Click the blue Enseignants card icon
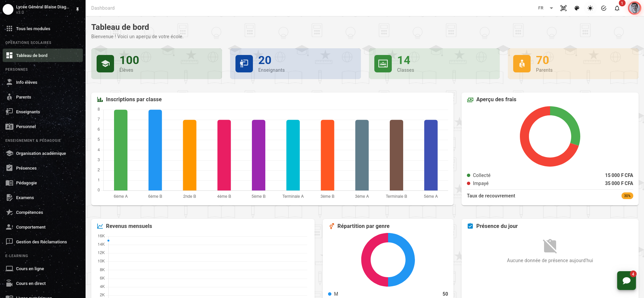Image resolution: width=644 pixels, height=298 pixels. (244, 64)
